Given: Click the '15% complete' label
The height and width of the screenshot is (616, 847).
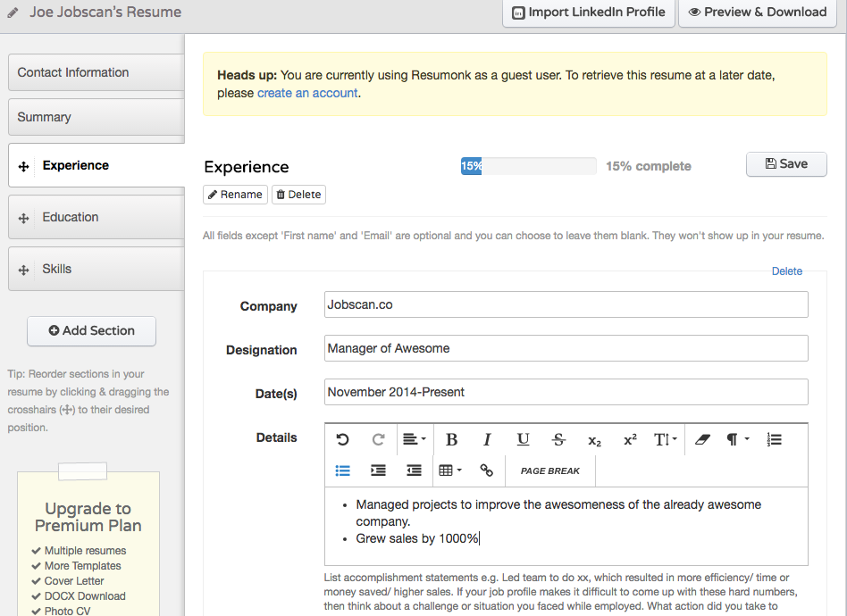Looking at the screenshot, I should [x=649, y=166].
